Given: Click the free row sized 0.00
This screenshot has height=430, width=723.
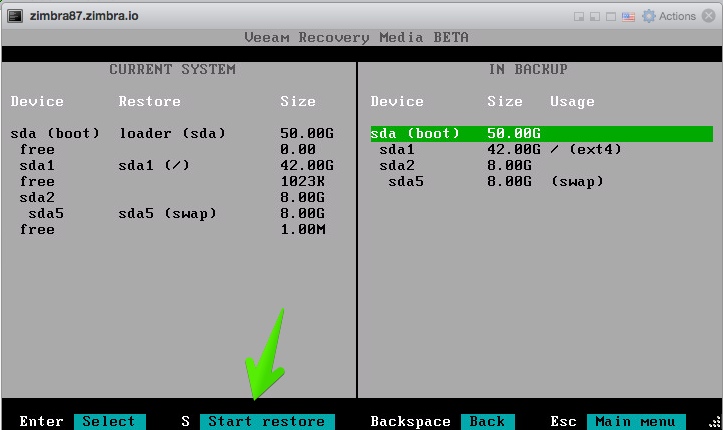Looking at the screenshot, I should click(x=167, y=149).
